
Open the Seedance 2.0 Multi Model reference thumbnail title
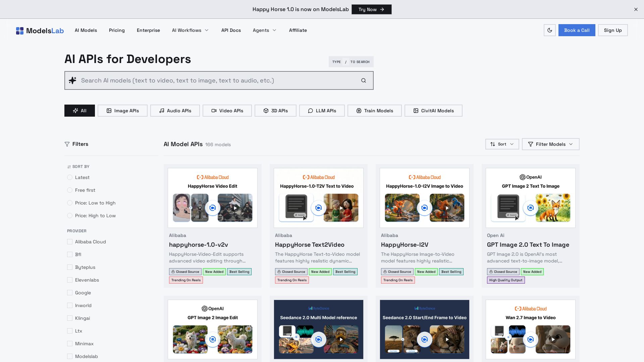(319, 317)
